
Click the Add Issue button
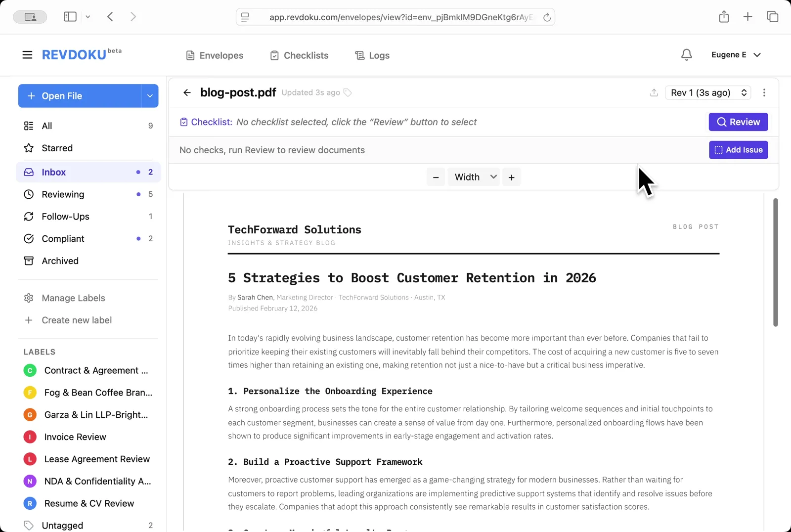tap(738, 150)
